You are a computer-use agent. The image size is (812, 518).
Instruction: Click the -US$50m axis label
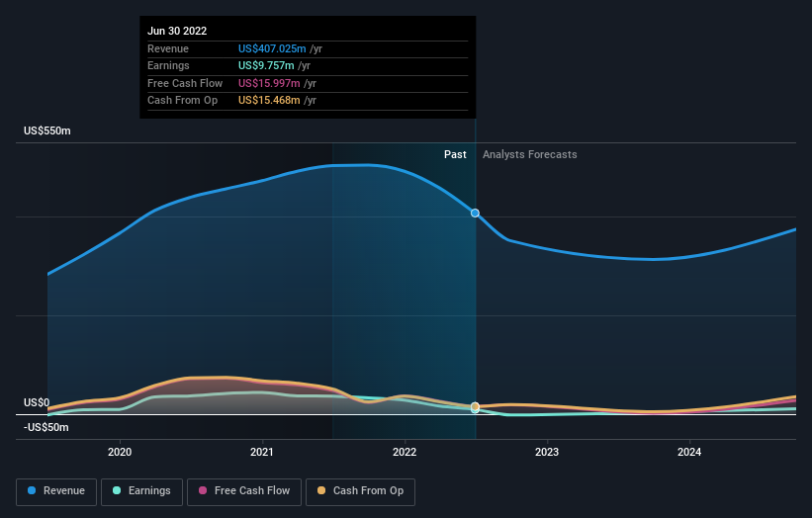(46, 427)
